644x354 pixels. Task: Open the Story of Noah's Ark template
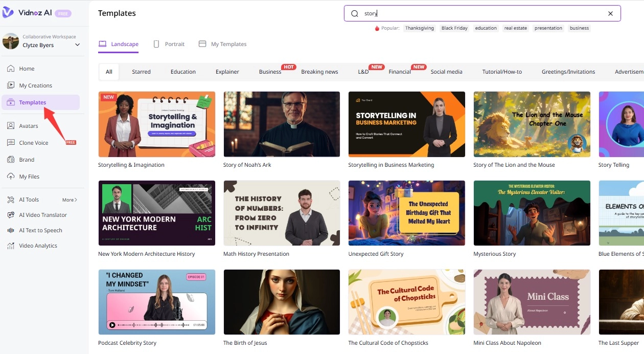pyautogui.click(x=282, y=124)
